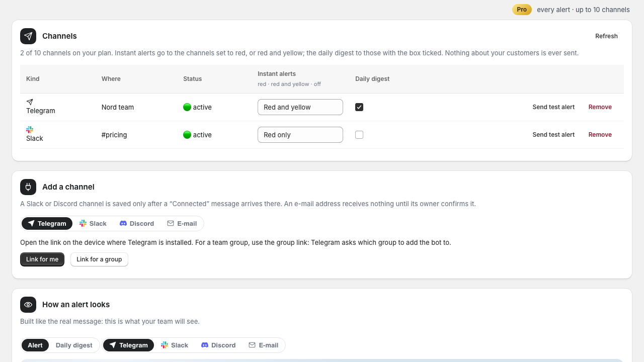Viewport: 644px width, 362px height.
Task: Preview the alert as a Discord message
Action: coord(218,345)
